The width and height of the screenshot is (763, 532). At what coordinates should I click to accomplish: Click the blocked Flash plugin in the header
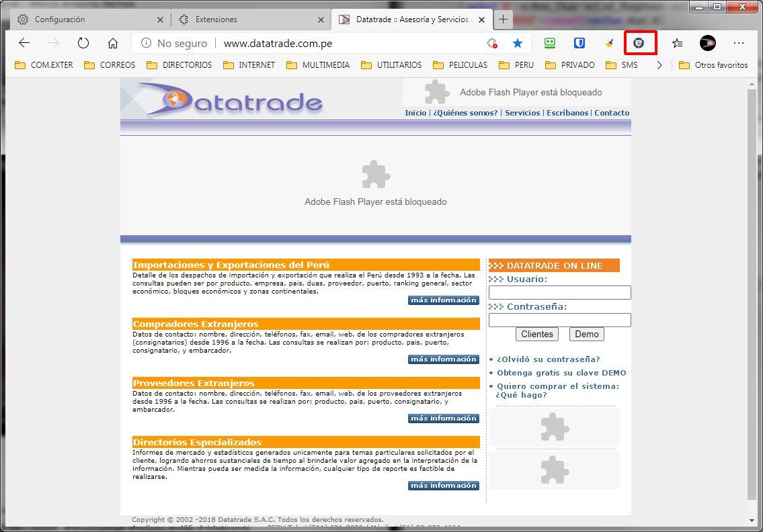pyautogui.click(x=517, y=93)
